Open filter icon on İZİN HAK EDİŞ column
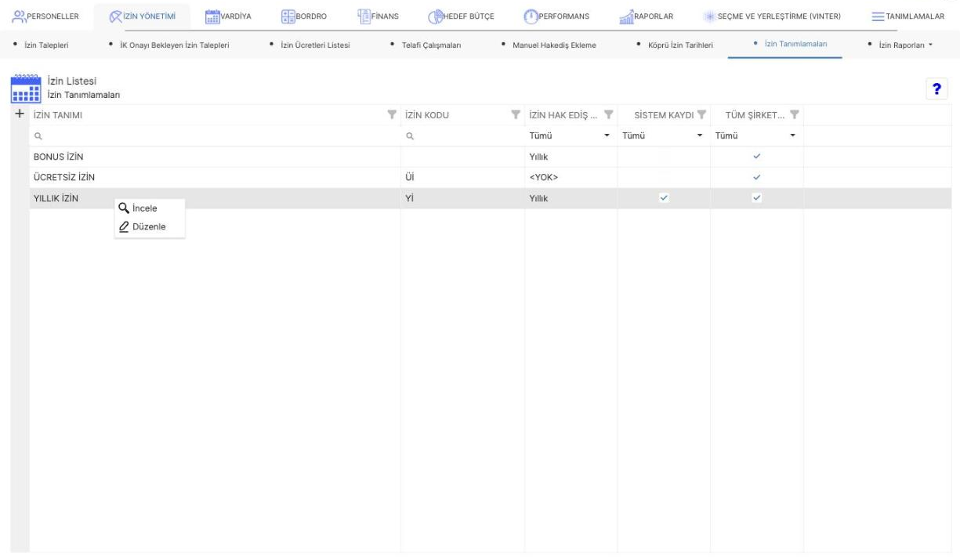This screenshot has height=560, width=960. pos(607,116)
